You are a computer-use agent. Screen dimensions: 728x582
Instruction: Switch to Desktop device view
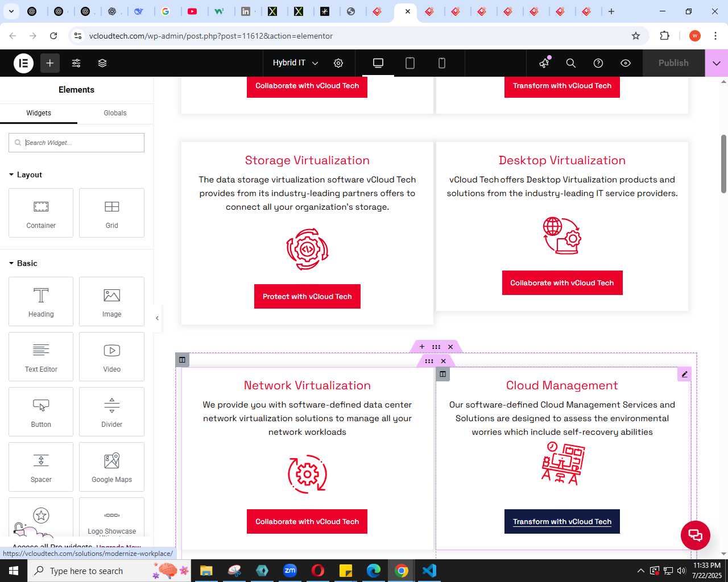pos(378,63)
